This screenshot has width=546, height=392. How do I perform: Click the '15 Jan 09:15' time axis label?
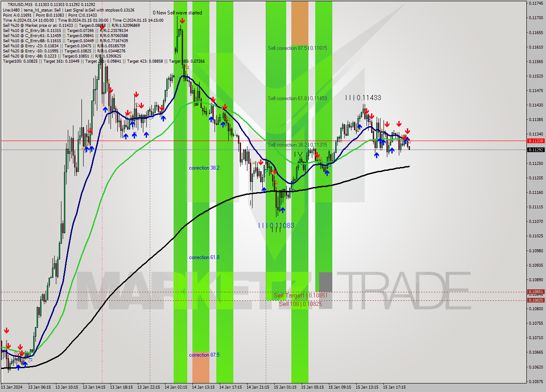(339, 387)
